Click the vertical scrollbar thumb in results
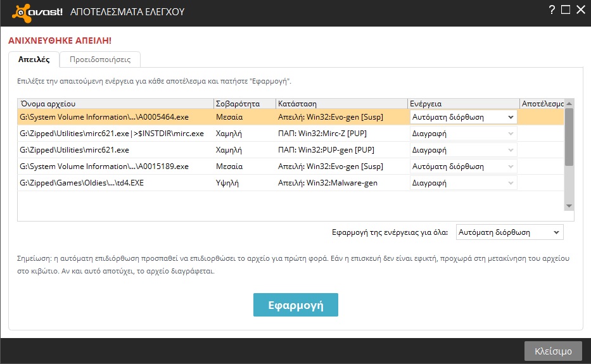Image resolution: width=591 pixels, height=364 pixels. 569,136
